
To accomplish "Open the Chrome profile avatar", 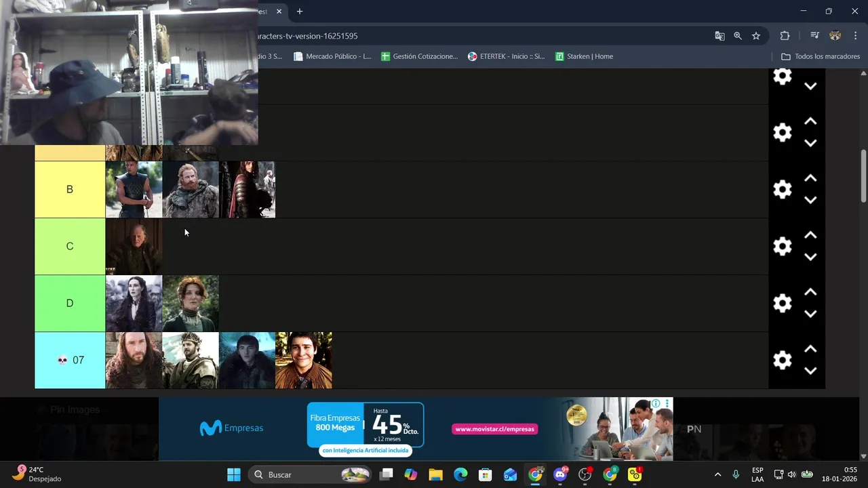I will (835, 36).
